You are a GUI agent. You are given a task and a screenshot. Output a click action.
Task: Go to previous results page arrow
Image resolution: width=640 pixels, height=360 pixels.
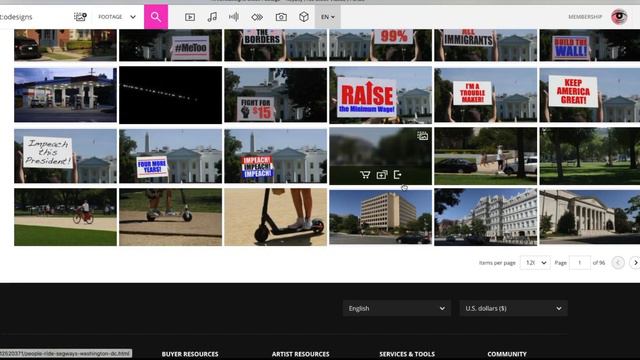618,263
